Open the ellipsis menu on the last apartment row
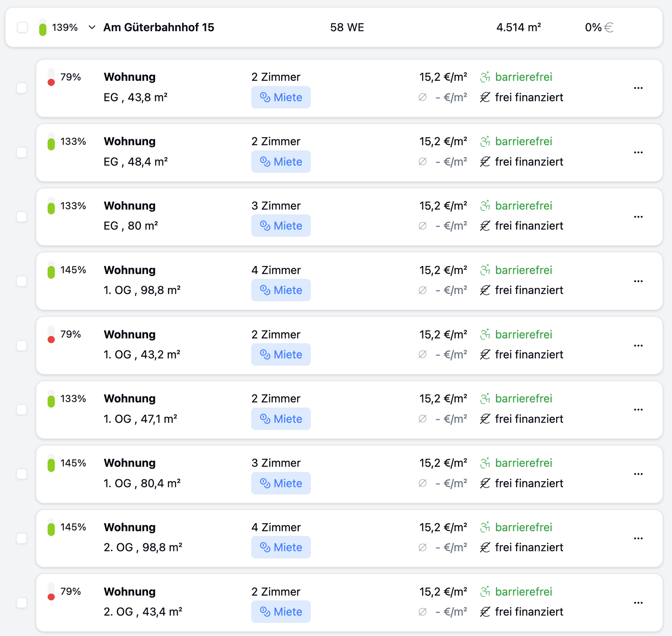This screenshot has width=672, height=636. pyautogui.click(x=638, y=603)
